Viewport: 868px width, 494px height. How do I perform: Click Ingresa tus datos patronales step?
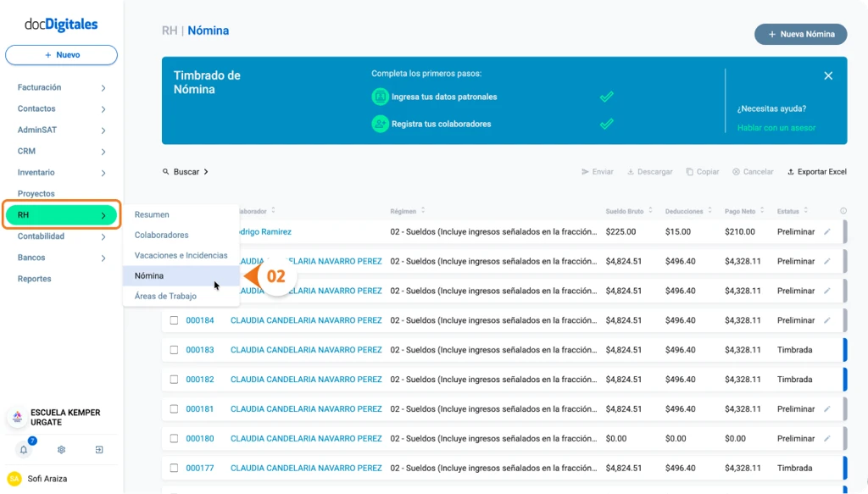point(444,97)
